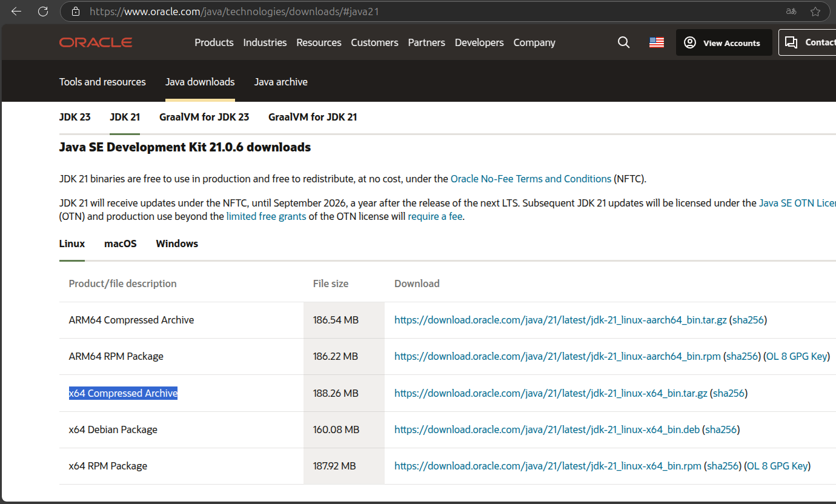The height and width of the screenshot is (504, 836).
Task: Switch to the Windows platform tab
Action: coord(177,244)
